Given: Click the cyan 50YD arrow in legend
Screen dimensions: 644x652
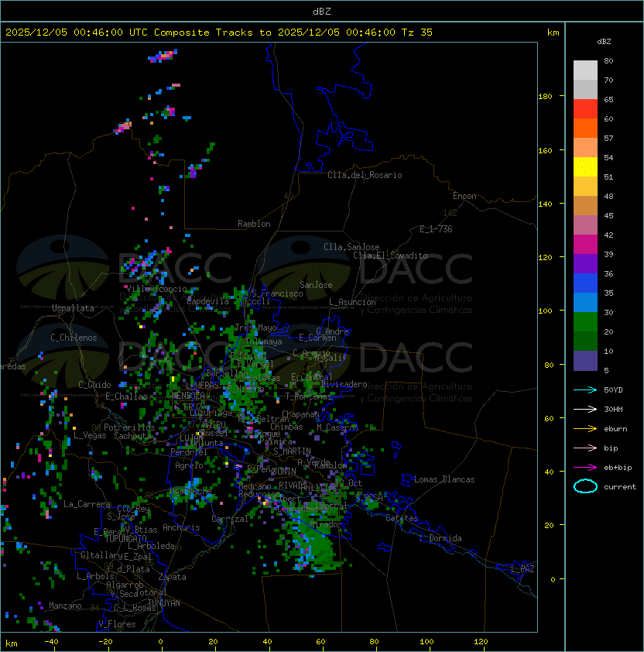Looking at the screenshot, I should [x=585, y=389].
